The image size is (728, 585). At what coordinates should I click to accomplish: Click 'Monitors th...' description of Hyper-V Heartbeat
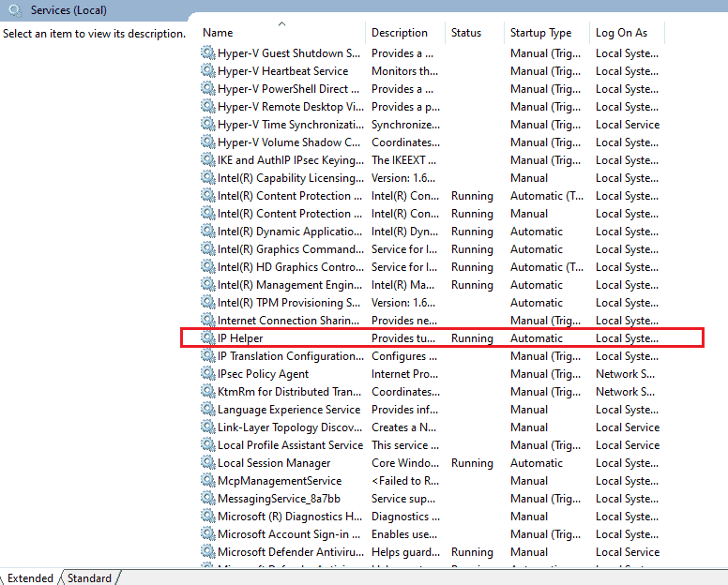404,71
